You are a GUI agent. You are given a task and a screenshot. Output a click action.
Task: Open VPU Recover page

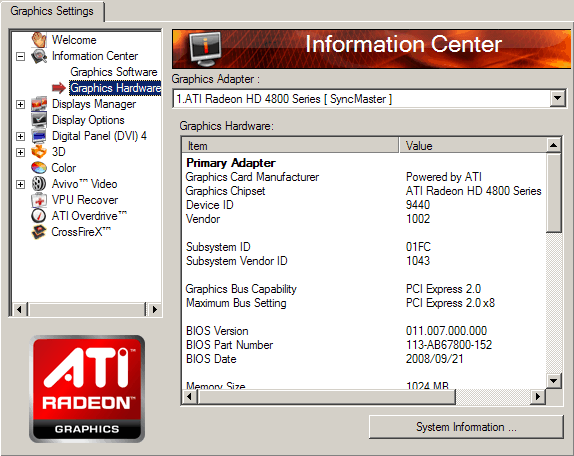click(x=85, y=200)
